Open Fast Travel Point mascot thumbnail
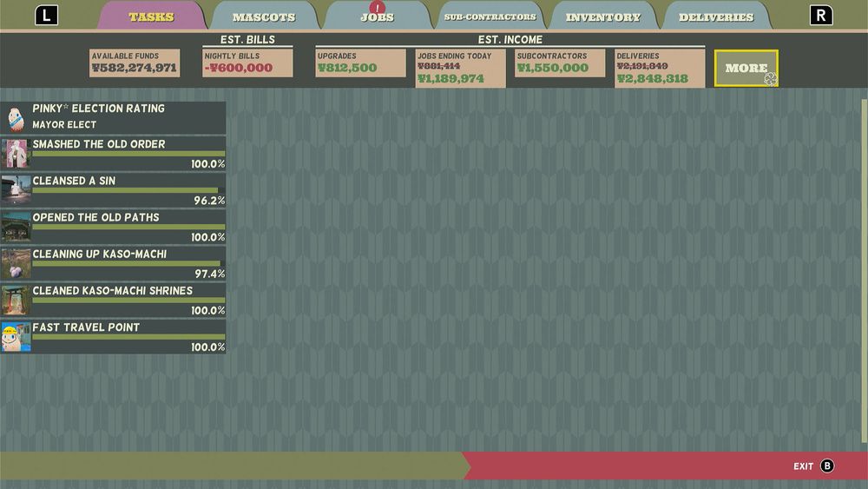 coord(16,336)
